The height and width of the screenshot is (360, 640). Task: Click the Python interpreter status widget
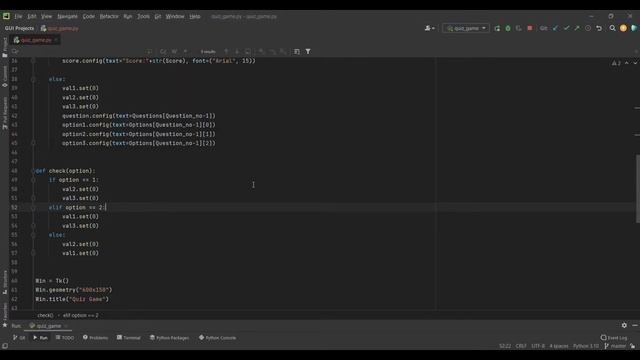(586, 346)
